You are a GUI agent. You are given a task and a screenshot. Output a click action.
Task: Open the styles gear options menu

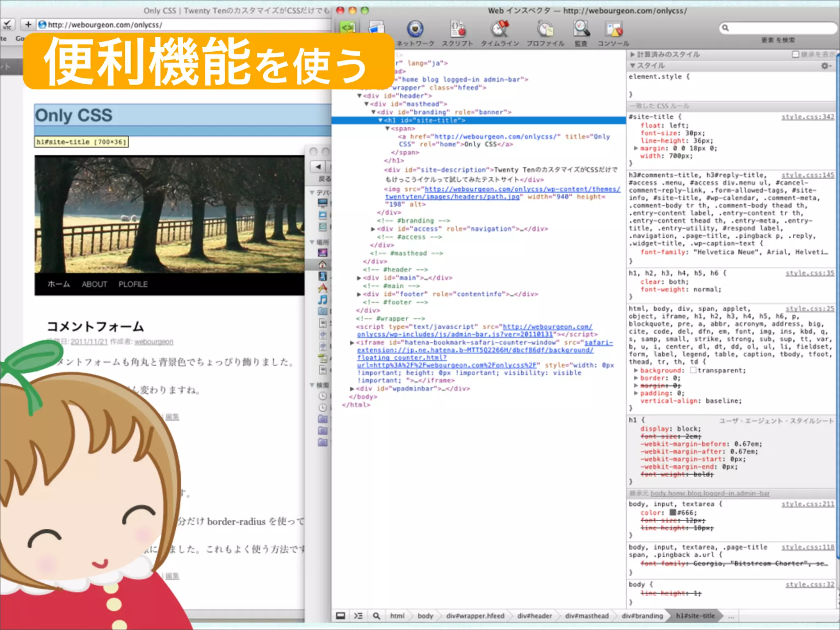coord(825,66)
